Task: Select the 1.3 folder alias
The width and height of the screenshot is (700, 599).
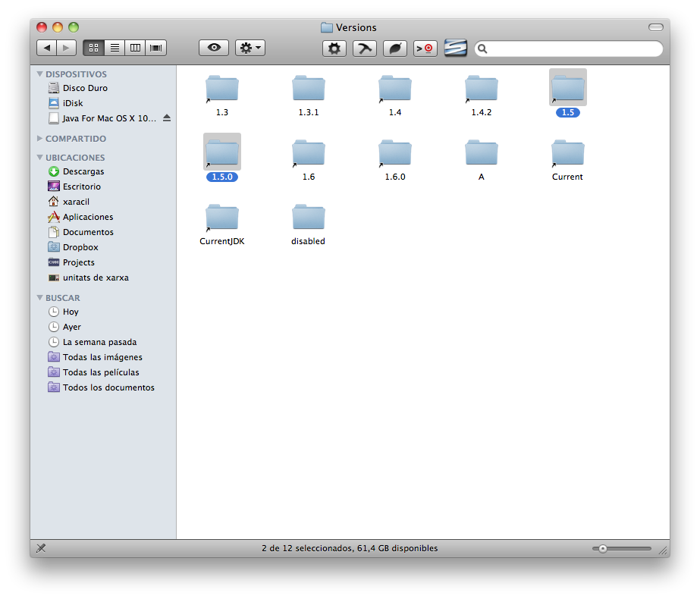Action: pos(222,89)
